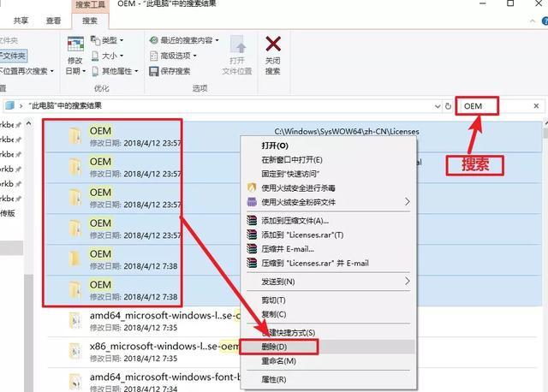This screenshot has height=392, width=548.
Task: Choose 在新窗口中打开(E)
Action: (x=292, y=160)
